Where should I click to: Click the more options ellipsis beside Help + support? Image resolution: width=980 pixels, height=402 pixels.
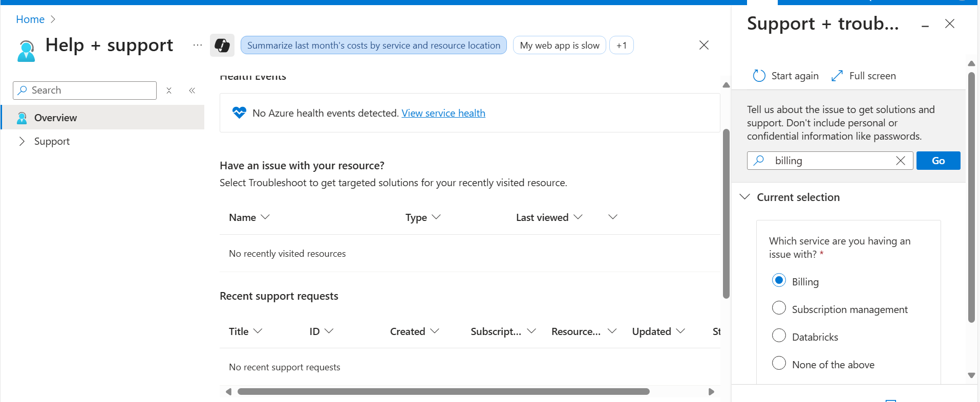point(197,45)
